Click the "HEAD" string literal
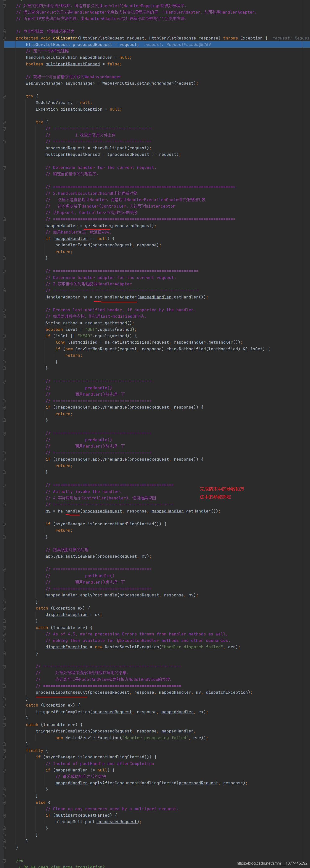 click(x=85, y=335)
